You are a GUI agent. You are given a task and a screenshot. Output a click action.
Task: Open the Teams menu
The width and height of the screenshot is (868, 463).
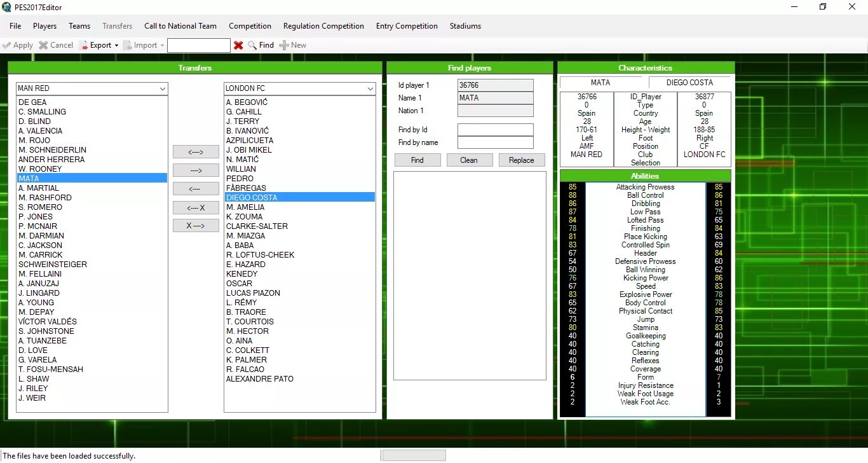pos(79,26)
